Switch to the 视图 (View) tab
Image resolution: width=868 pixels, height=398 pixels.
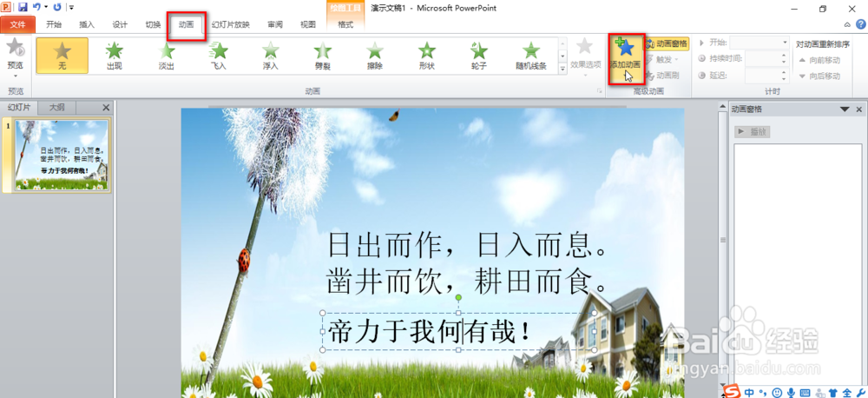click(x=308, y=24)
